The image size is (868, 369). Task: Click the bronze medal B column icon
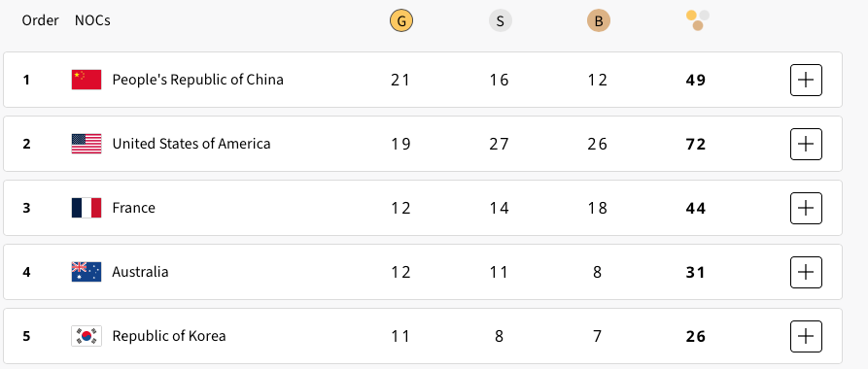(x=599, y=21)
